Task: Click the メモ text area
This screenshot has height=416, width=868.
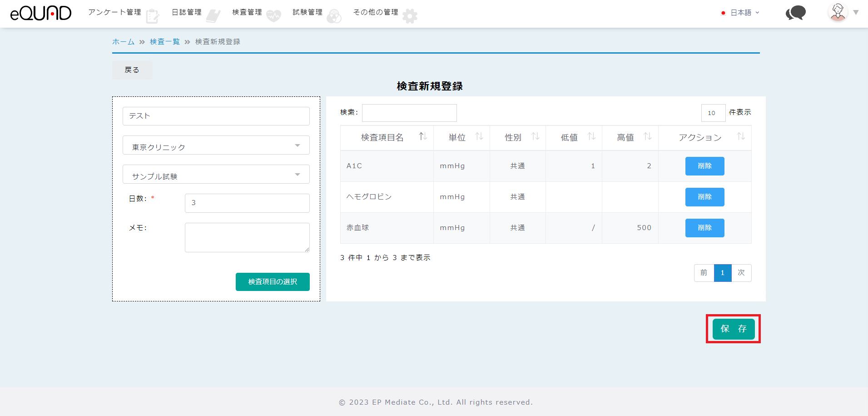Action: 247,237
